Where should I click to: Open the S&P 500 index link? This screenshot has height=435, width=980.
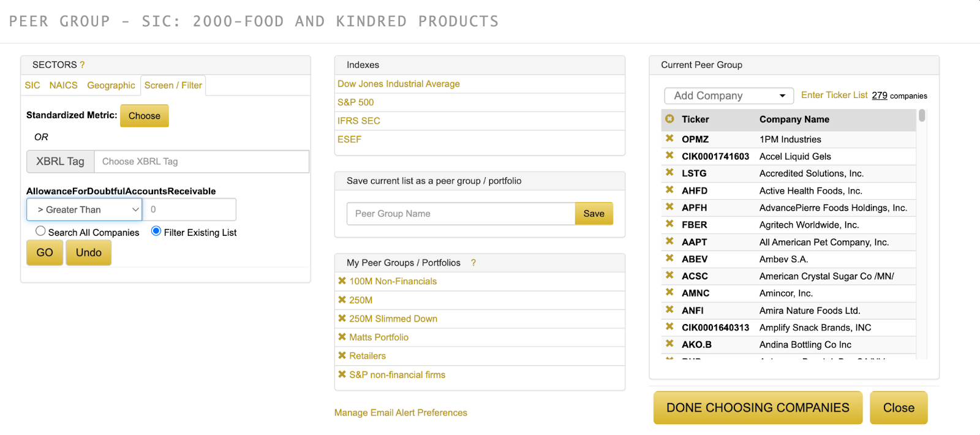click(356, 102)
